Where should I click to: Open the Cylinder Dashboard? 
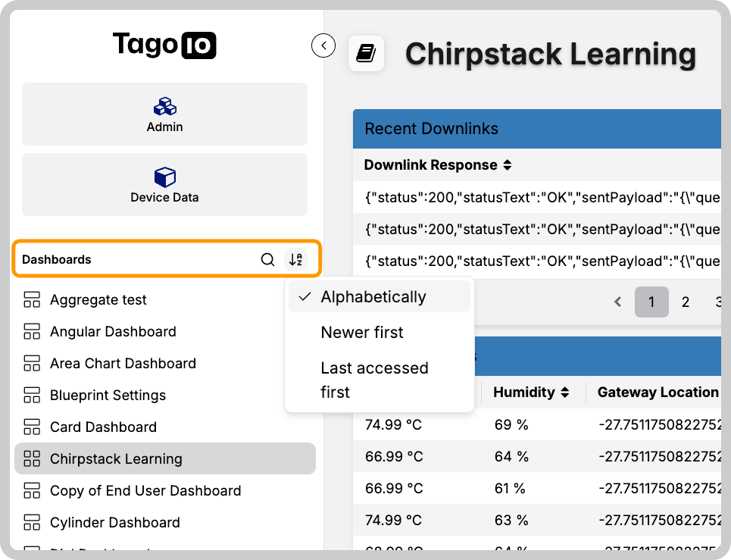coord(165,522)
